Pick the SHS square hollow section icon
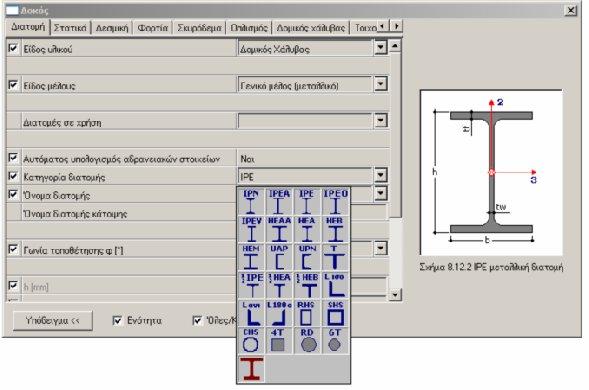589x390 pixels. tap(335, 313)
